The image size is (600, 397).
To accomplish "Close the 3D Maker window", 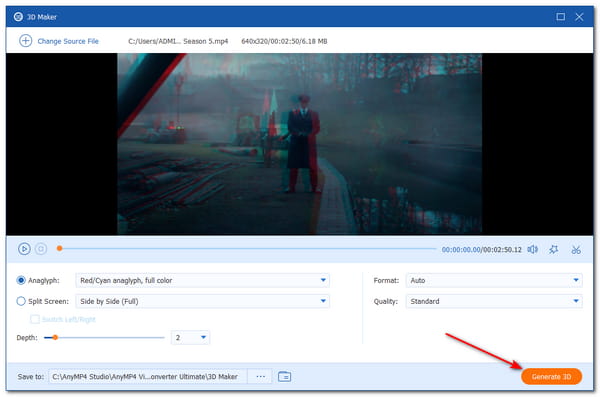I will 579,17.
